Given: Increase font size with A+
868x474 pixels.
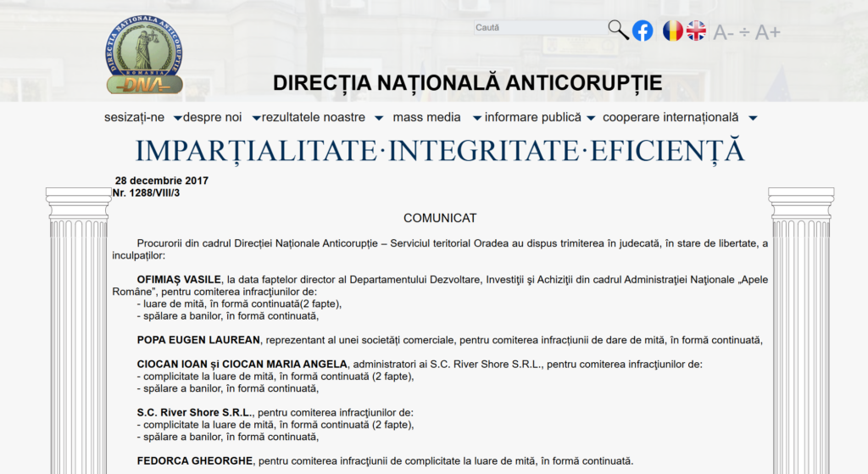Looking at the screenshot, I should pyautogui.click(x=768, y=33).
